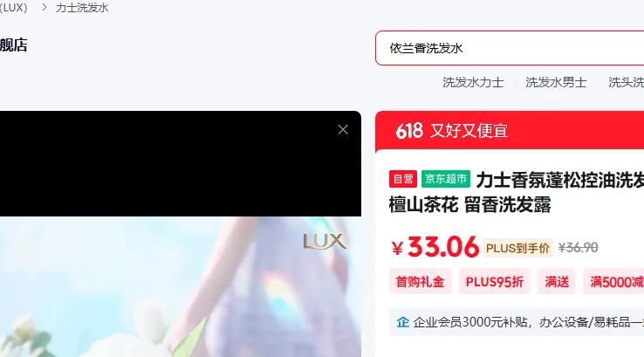Select the 洗头洗 search suggestion

[626, 82]
